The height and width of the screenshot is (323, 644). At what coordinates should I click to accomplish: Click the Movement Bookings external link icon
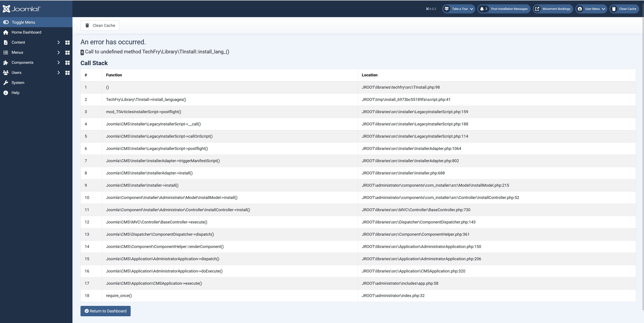537,9
